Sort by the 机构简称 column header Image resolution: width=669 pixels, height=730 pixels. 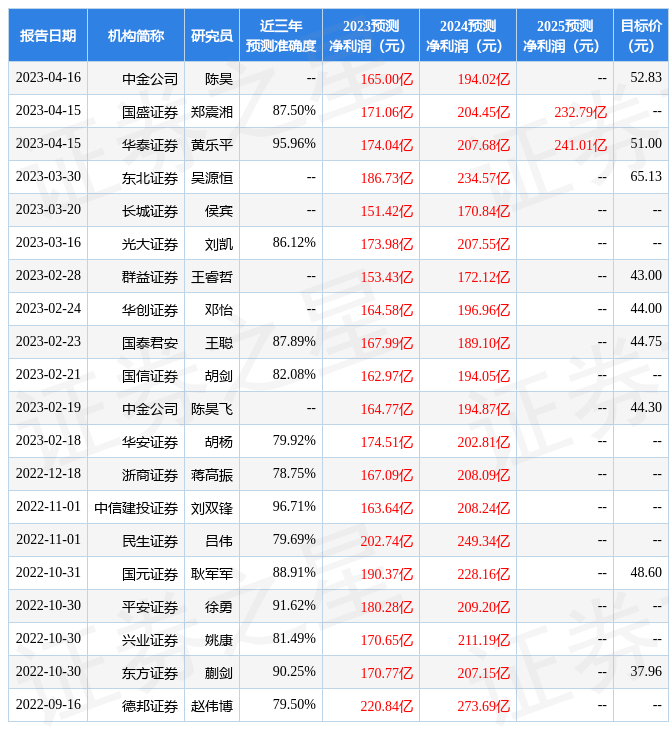[x=135, y=35]
